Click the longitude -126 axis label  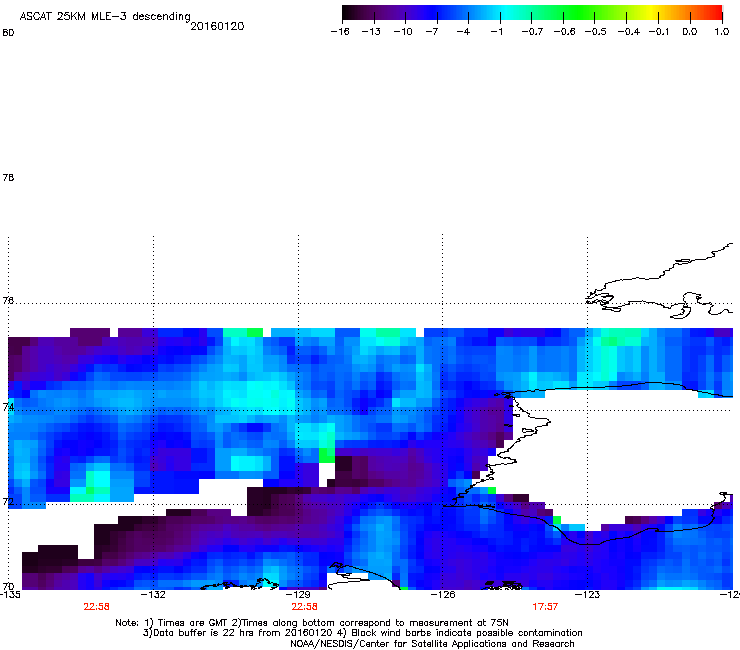pos(443,594)
